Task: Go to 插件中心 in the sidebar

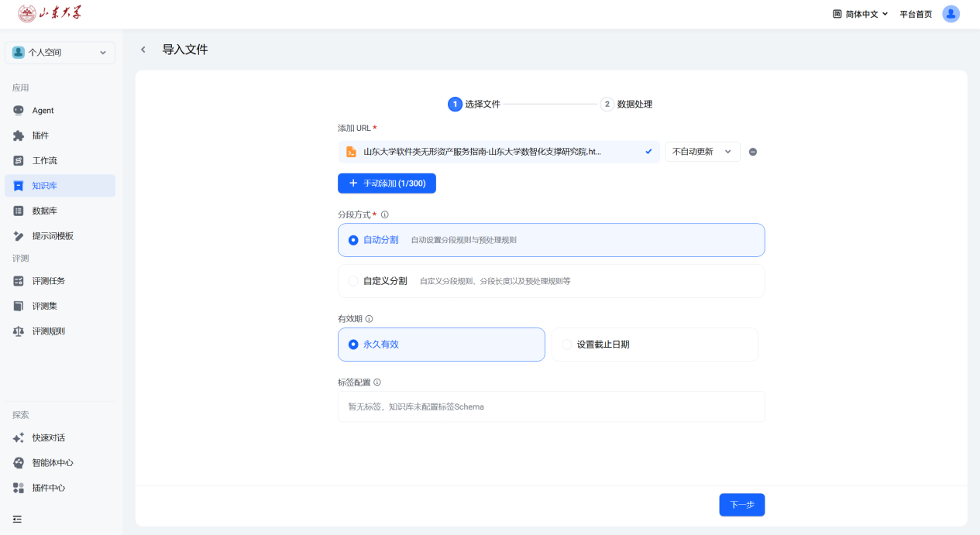Action: 48,488
